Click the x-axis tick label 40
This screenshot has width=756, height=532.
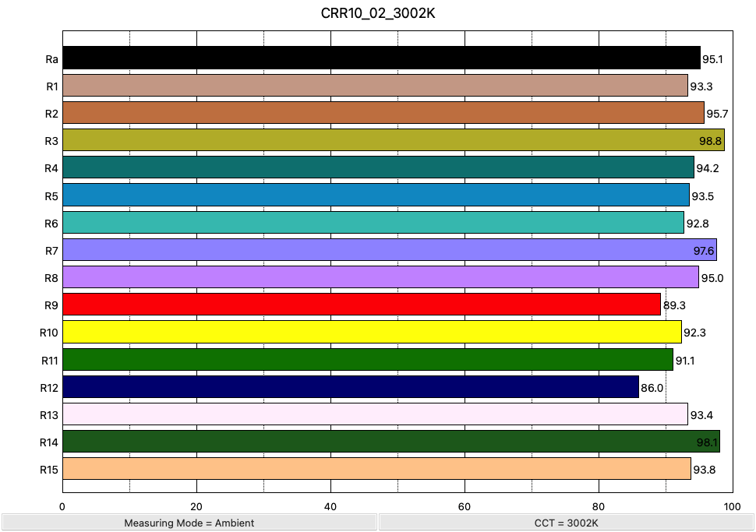[x=330, y=506]
